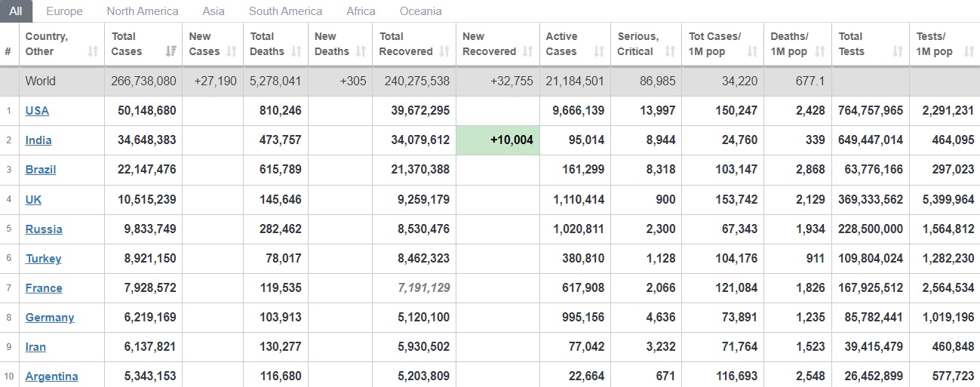Click sort icon for Total Tests
The width and height of the screenshot is (980, 387).
(898, 51)
